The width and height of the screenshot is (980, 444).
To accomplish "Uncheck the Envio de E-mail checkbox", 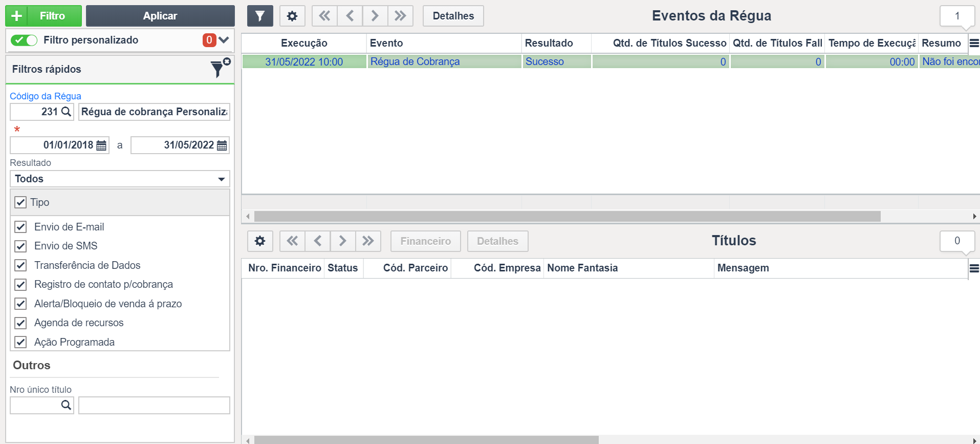I will tap(20, 227).
